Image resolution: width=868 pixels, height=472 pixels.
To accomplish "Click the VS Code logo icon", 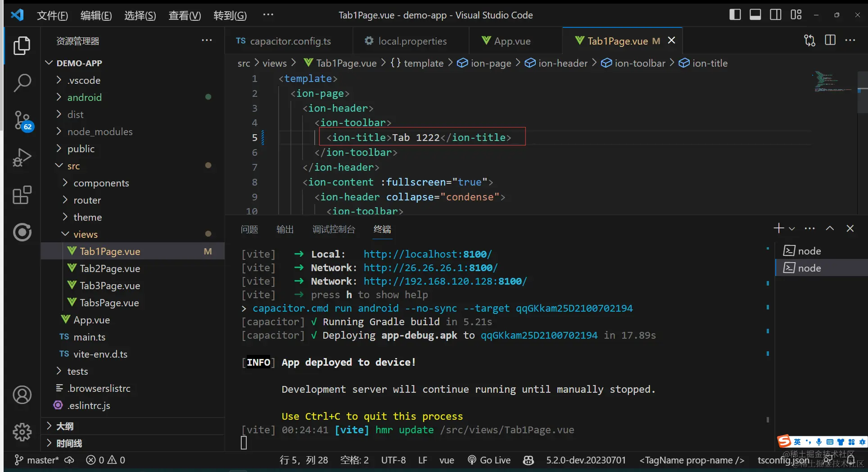I will 17,15.
